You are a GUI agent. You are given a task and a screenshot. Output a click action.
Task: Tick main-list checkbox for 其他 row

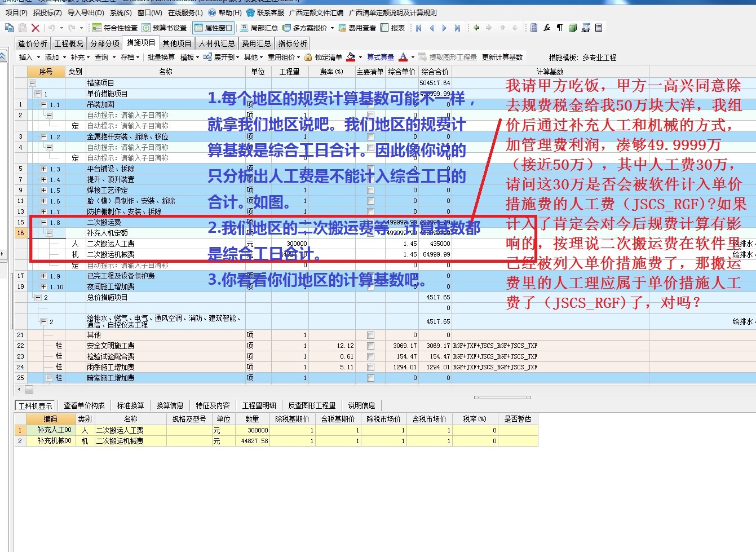[x=370, y=335]
